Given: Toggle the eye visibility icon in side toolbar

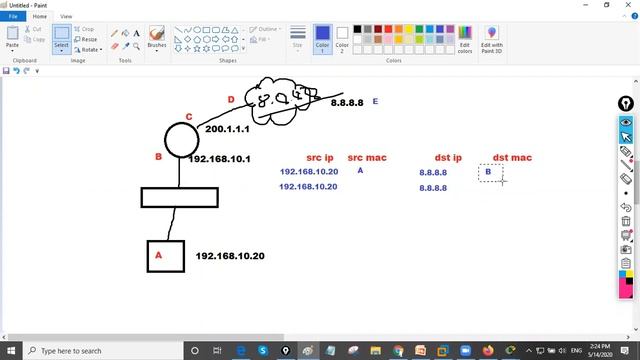Looking at the screenshot, I should [626, 122].
